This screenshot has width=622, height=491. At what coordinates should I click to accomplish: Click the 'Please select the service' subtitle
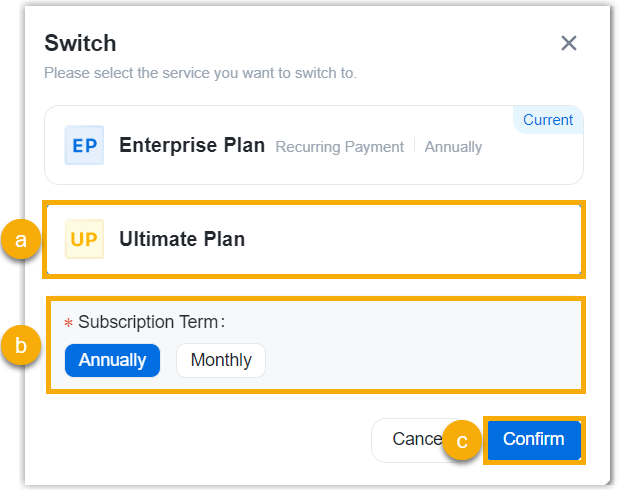tap(200, 73)
